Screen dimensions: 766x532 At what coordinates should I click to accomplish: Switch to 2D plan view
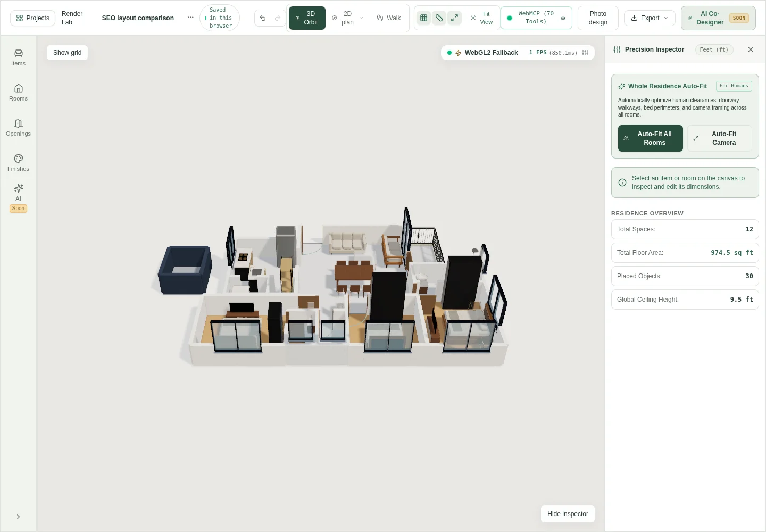(x=343, y=18)
